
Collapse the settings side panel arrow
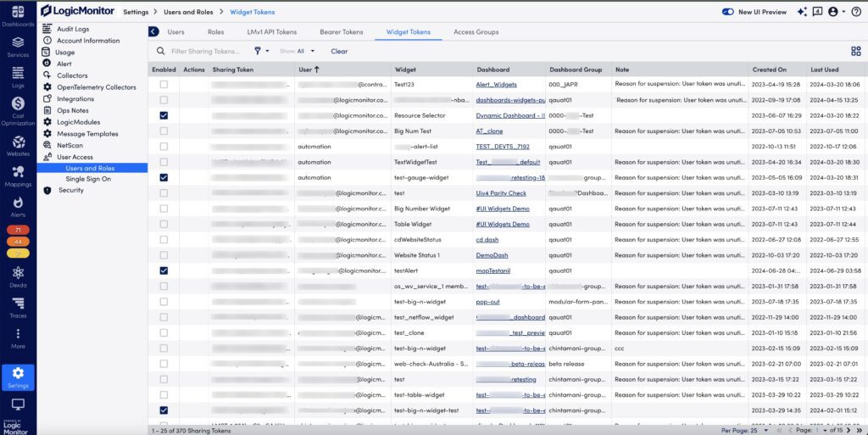pos(153,31)
